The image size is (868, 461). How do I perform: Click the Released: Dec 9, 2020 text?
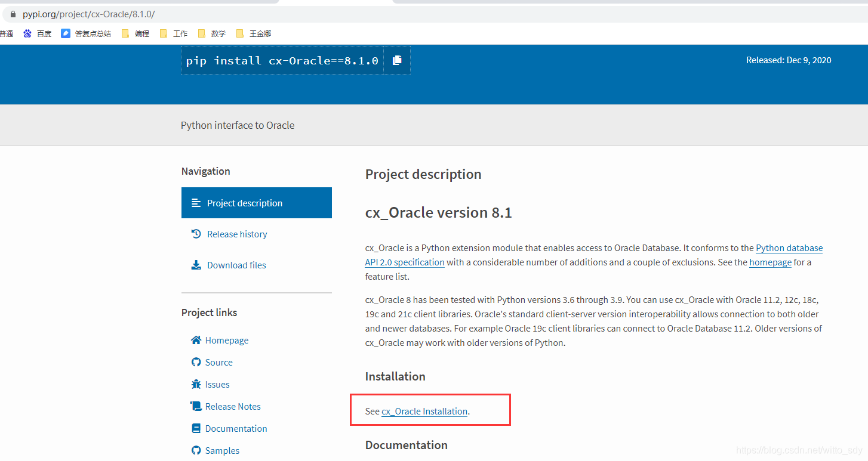[x=789, y=60]
